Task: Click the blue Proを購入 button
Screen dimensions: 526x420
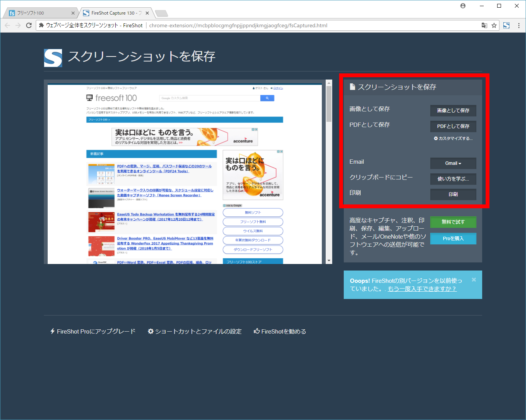Action: [x=453, y=239]
